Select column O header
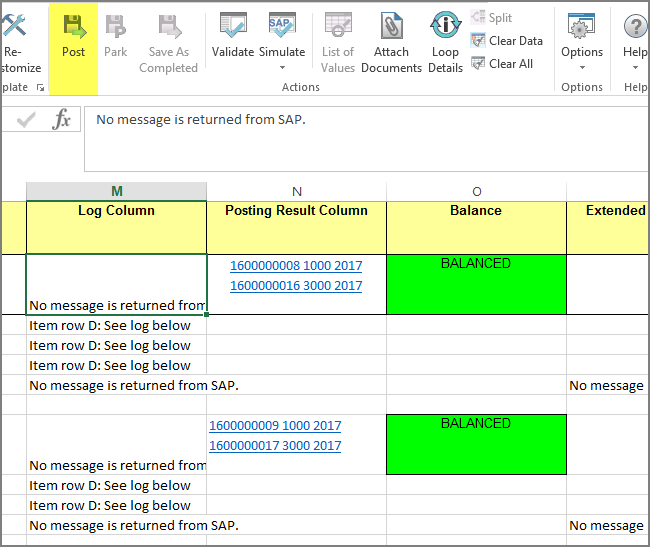The height and width of the screenshot is (547, 650). [x=476, y=191]
